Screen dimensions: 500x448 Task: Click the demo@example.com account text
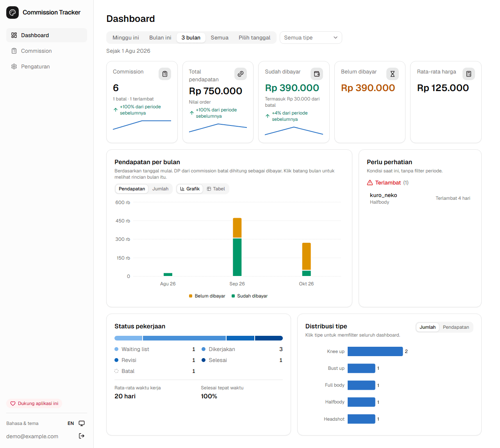pos(32,436)
